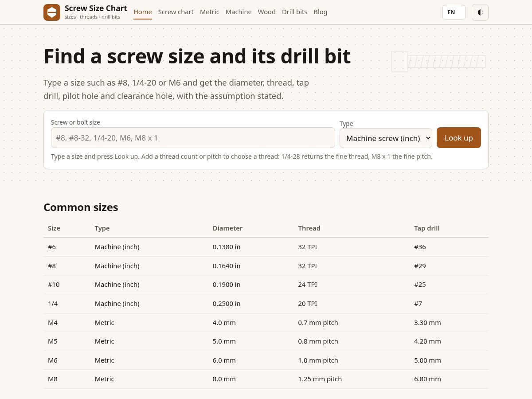Select the #6 size cell
Viewport: 532px width, 399px height.
coord(52,247)
